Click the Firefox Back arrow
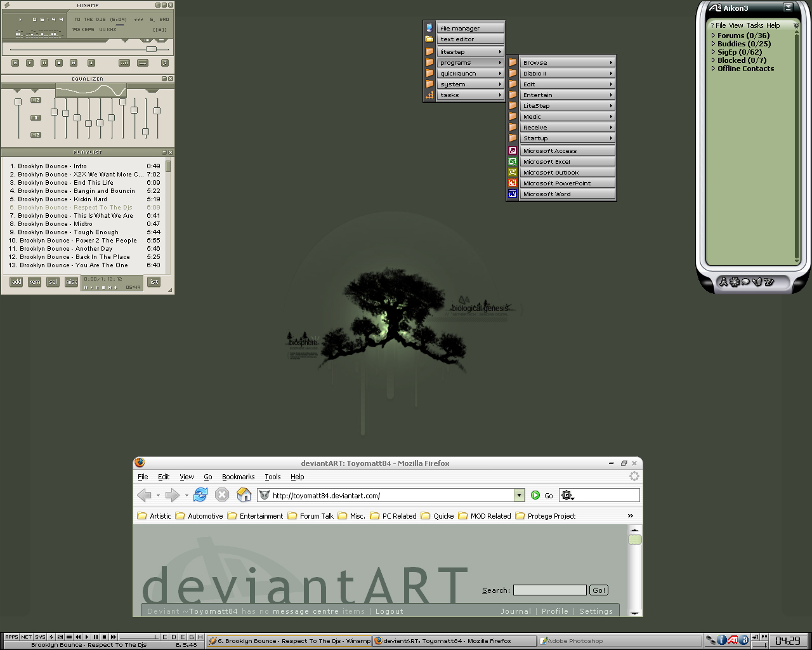The width and height of the screenshot is (812, 650). tap(145, 495)
